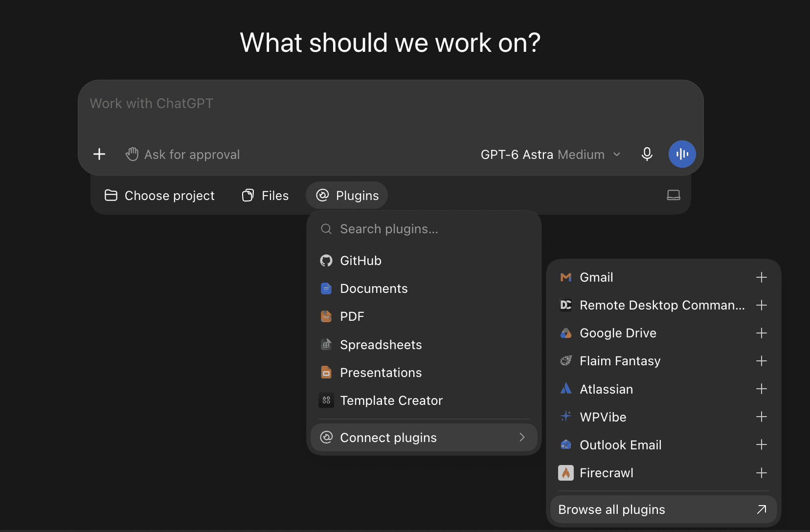
Task: Add Remote Desktop Commander with its plus icon
Action: (761, 305)
